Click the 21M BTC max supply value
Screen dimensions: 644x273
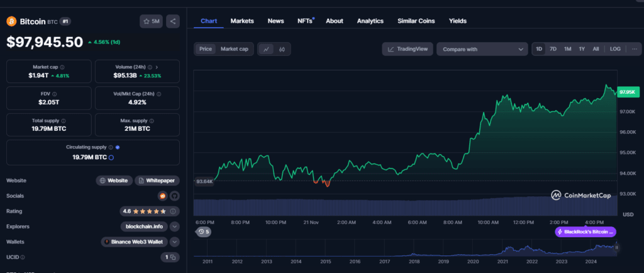(137, 129)
